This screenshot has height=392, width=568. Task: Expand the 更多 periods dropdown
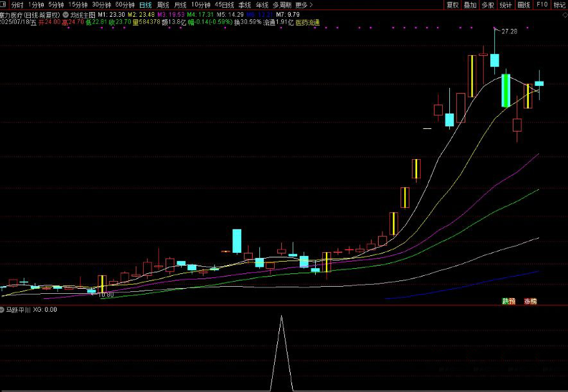coord(304,4)
